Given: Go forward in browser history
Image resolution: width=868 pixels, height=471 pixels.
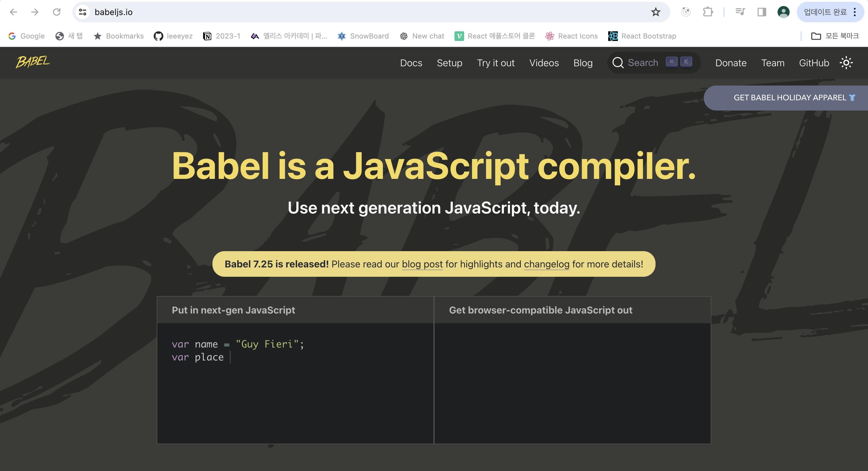Looking at the screenshot, I should pos(35,12).
